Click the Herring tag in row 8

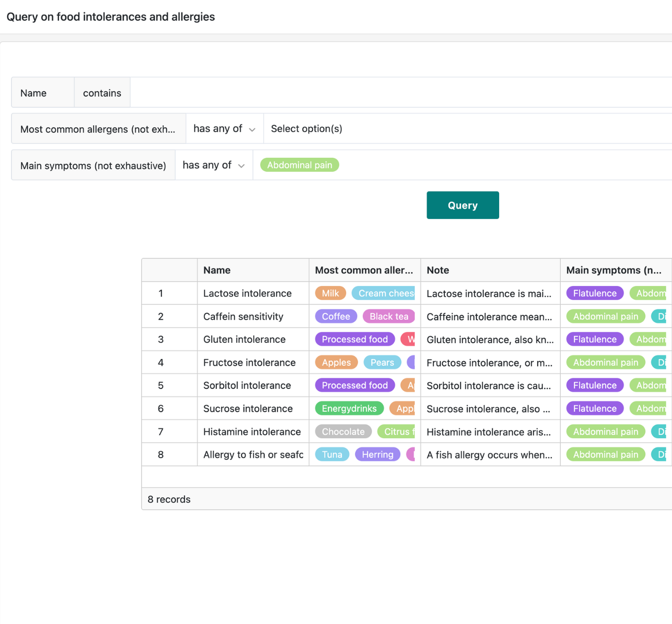coord(377,455)
